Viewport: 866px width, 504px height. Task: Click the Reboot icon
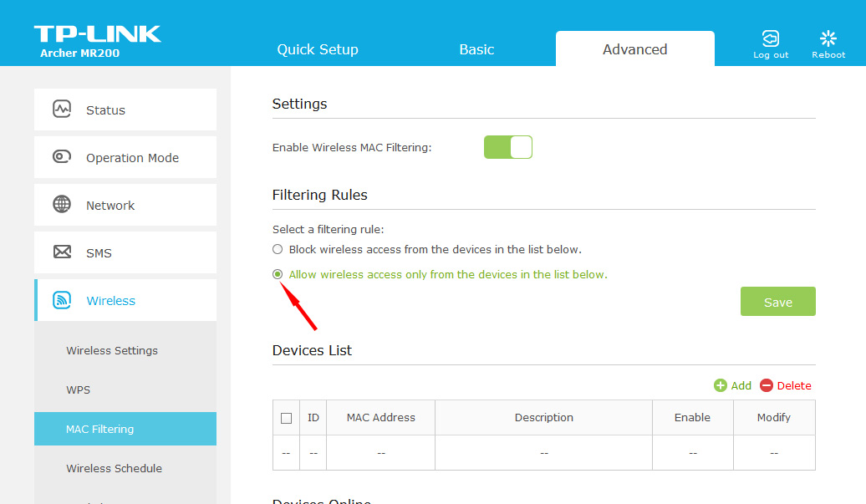coord(828,38)
